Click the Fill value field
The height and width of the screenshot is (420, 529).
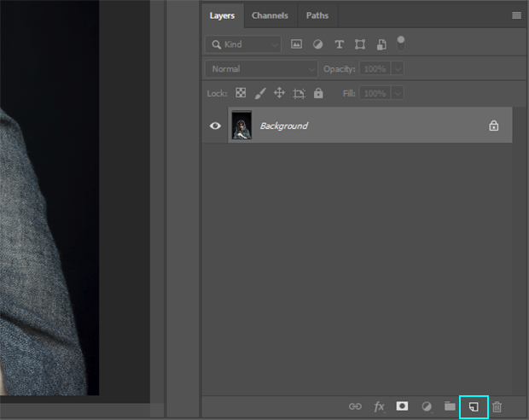tap(375, 94)
